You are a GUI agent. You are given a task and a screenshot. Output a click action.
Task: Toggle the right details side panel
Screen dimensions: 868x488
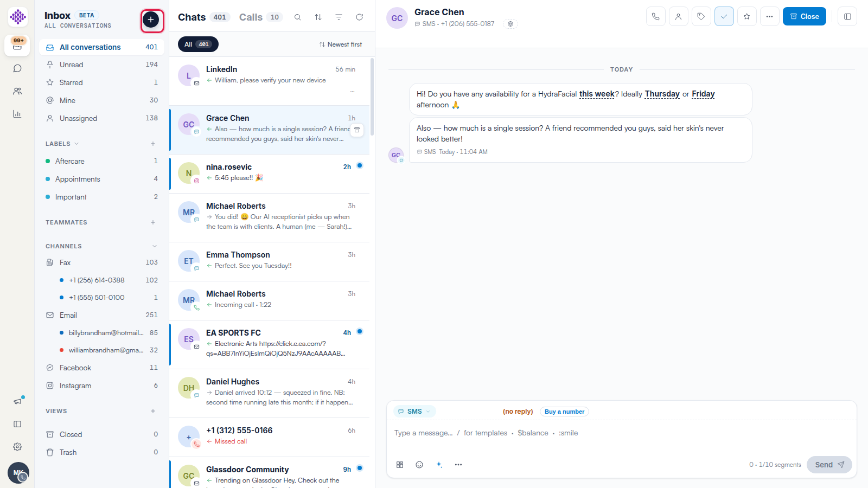click(x=847, y=16)
